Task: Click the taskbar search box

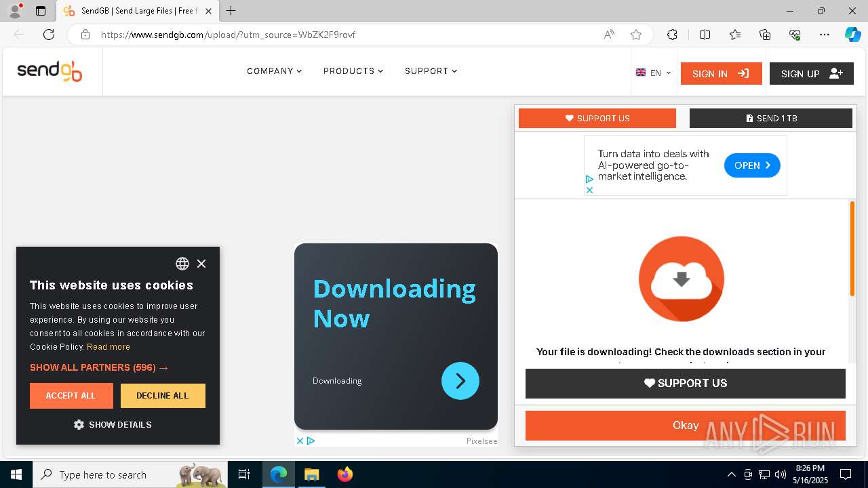Action: tap(130, 474)
